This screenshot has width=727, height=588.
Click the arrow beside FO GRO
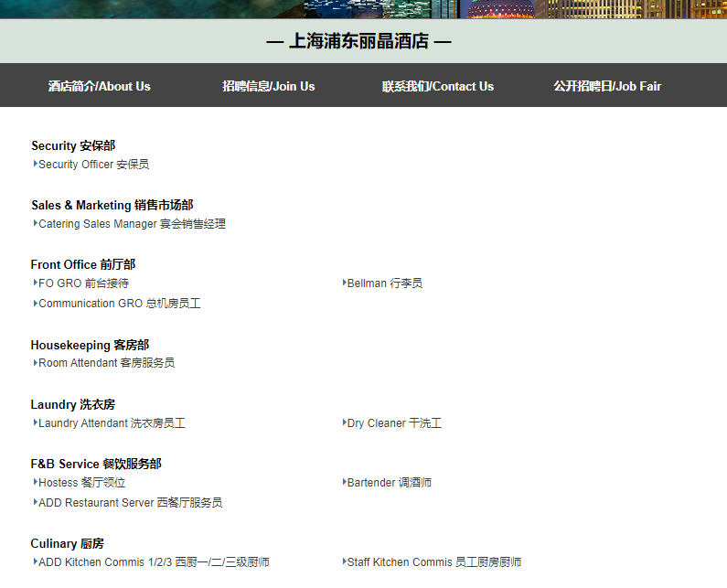point(36,283)
